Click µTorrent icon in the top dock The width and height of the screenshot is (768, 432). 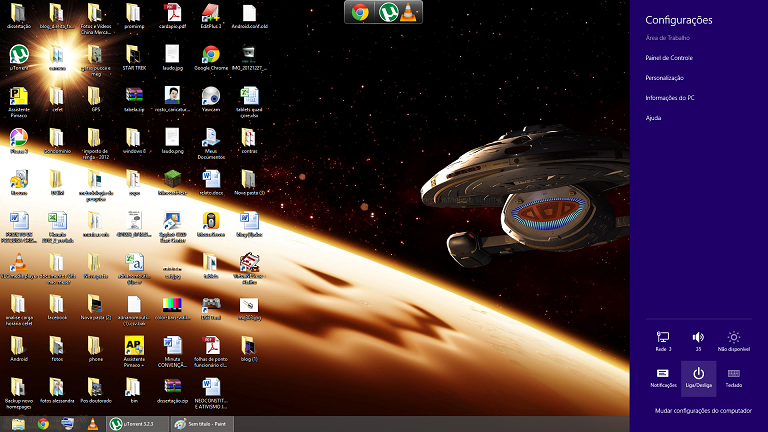(388, 12)
